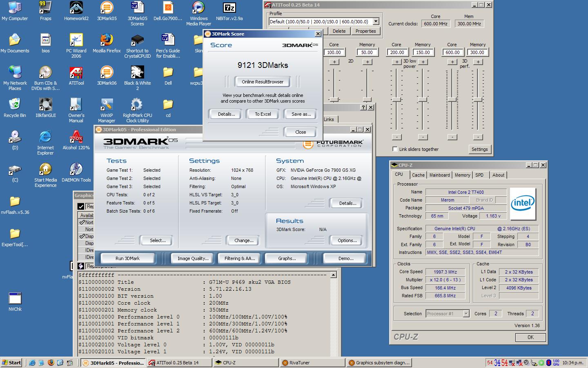Image resolution: width=588 pixels, height=368 pixels.
Task: Click the 3D perf. Core clock field 600.00
Action: [x=452, y=52]
